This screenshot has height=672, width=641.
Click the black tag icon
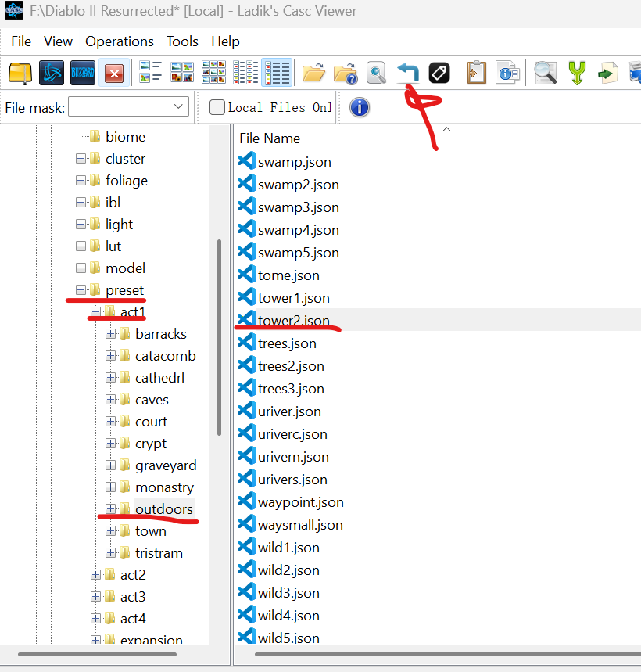[439, 73]
